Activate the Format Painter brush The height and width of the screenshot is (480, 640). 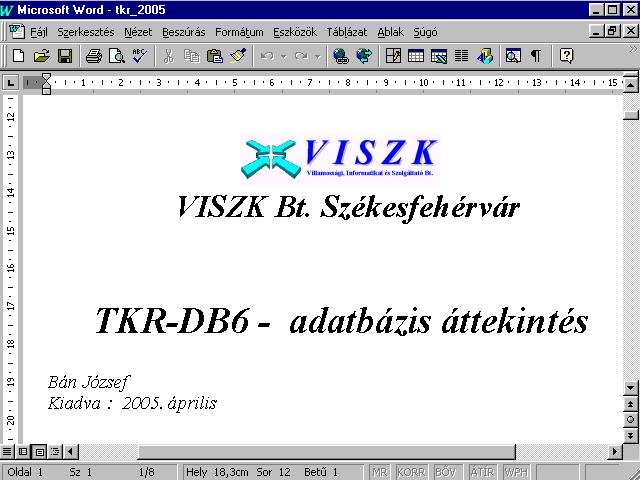[x=238, y=56]
